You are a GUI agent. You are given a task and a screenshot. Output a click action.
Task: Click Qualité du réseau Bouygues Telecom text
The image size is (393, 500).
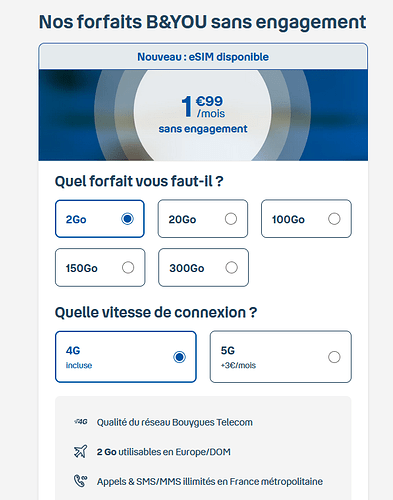pyautogui.click(x=175, y=422)
